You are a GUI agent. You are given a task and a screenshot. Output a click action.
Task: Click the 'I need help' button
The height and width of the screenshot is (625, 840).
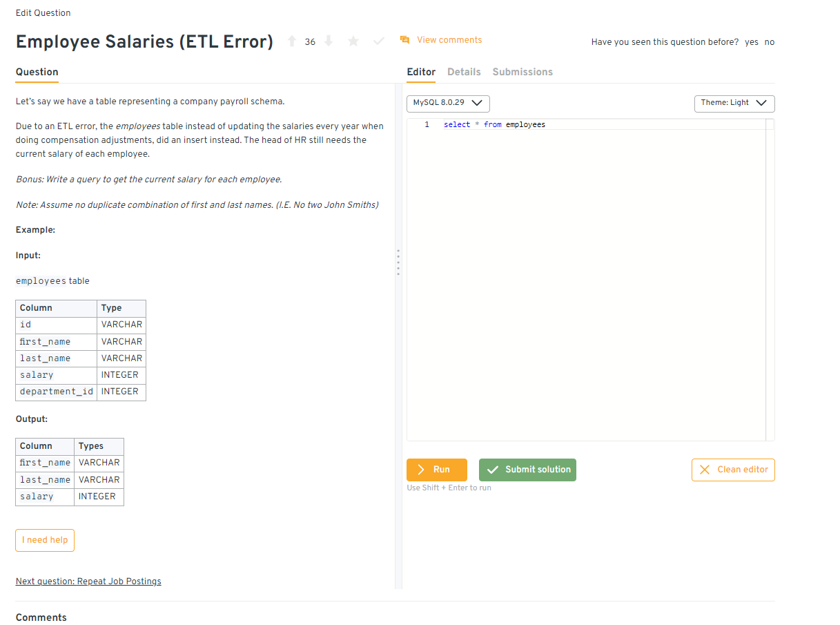[x=44, y=540]
